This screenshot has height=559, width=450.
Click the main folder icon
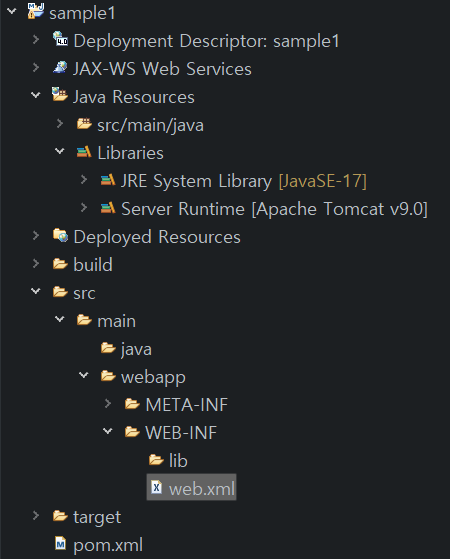[x=84, y=320]
